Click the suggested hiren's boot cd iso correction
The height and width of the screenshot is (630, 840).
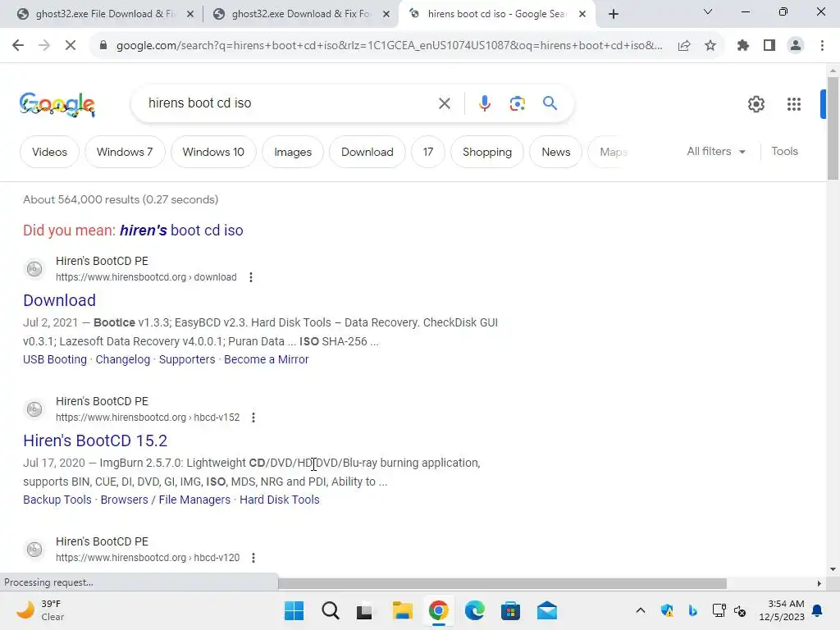181,231
